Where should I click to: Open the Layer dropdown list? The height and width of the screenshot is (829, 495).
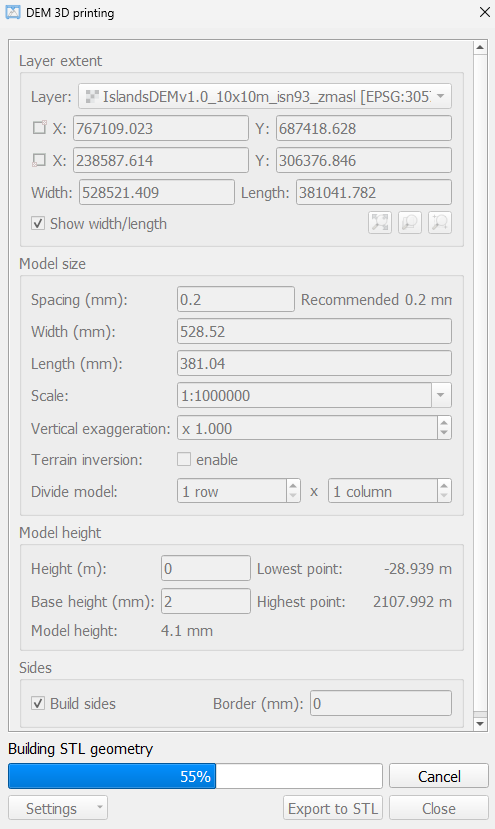[x=265, y=97]
